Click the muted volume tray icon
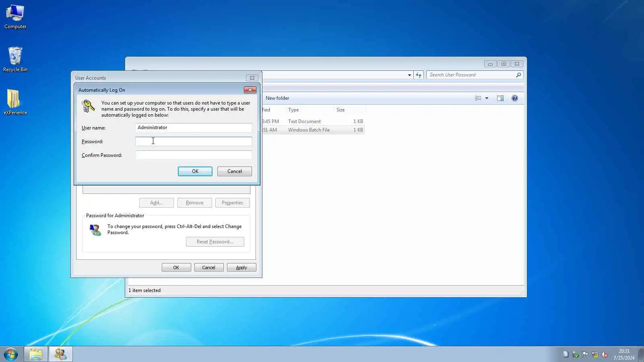This screenshot has width=644, height=362. pos(604,354)
